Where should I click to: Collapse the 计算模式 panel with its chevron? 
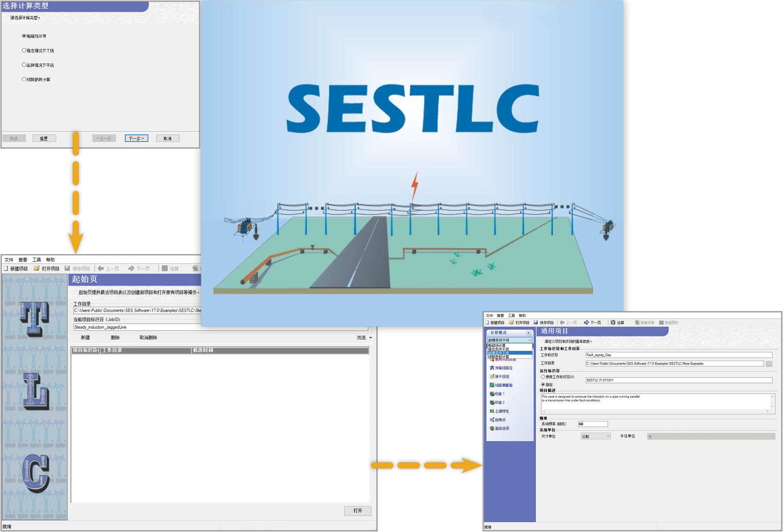pos(528,333)
